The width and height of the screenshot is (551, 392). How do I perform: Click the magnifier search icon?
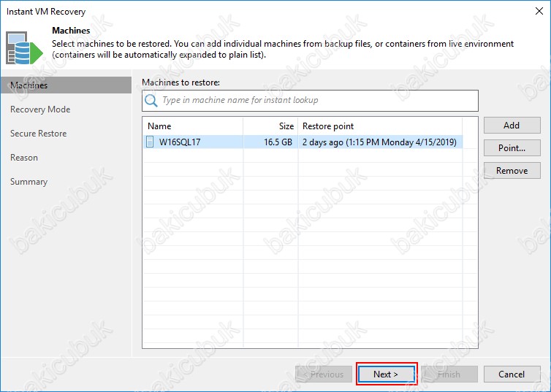tap(151, 100)
